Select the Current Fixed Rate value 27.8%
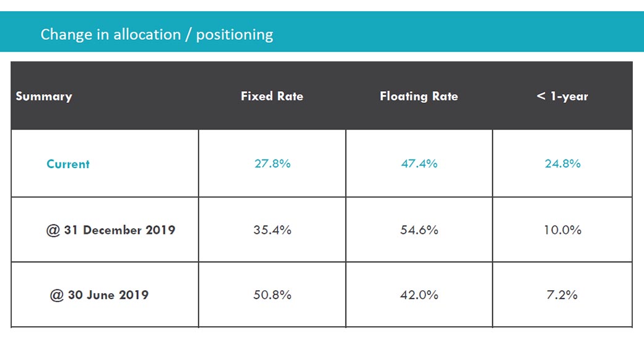644x341 pixels. 272,164
